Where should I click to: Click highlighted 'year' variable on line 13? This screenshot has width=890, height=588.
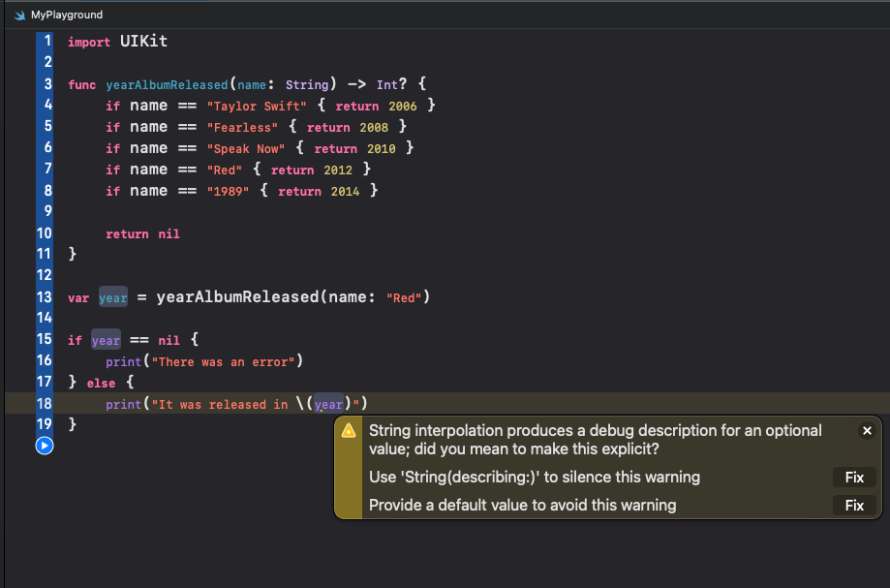[113, 297]
